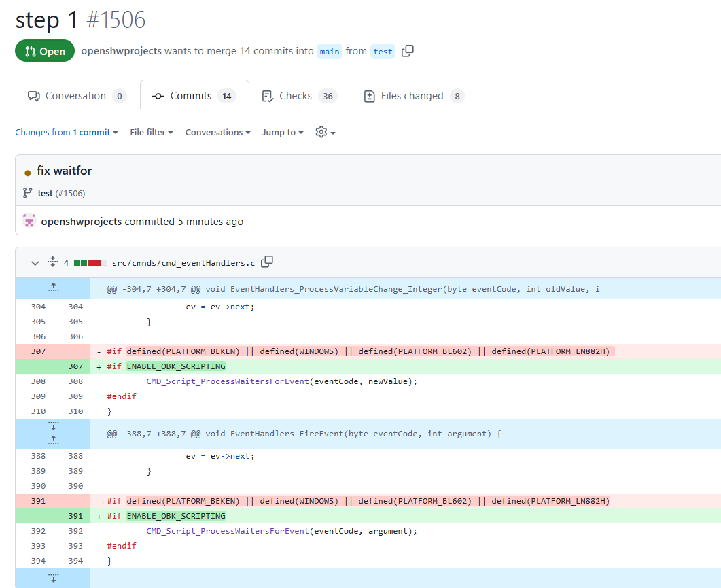Open the diff settings gear dropdown

coord(326,133)
